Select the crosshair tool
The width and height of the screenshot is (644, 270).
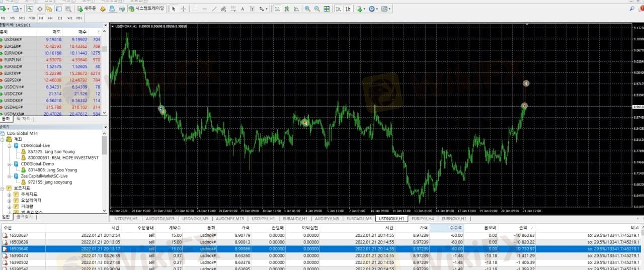coord(184,9)
